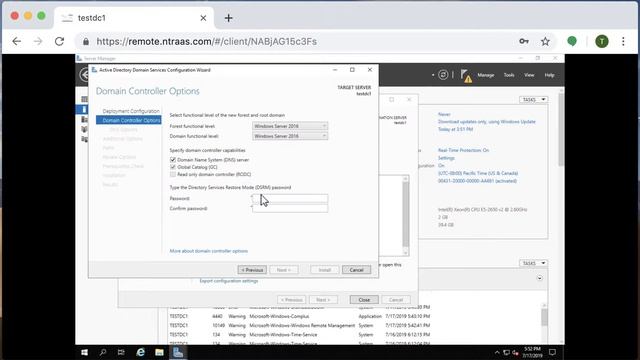Open File Explorer from the taskbar
This screenshot has height=360, width=640.
[159, 352]
